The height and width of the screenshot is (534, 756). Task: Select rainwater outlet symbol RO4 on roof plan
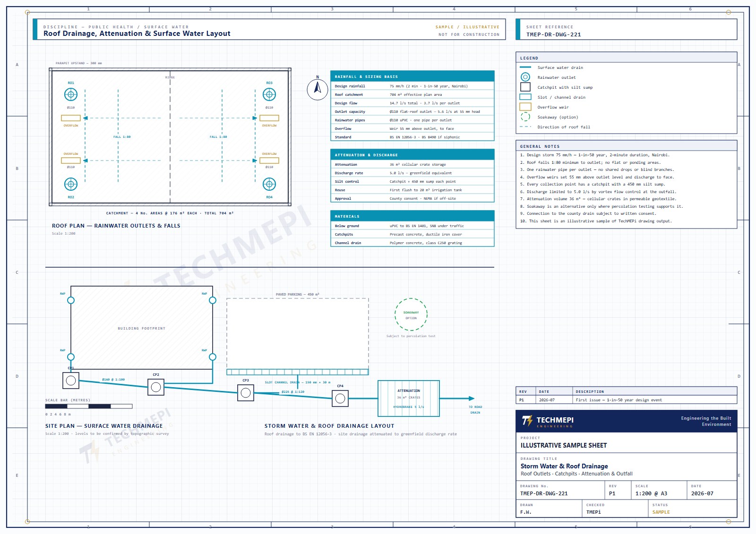coord(269,184)
